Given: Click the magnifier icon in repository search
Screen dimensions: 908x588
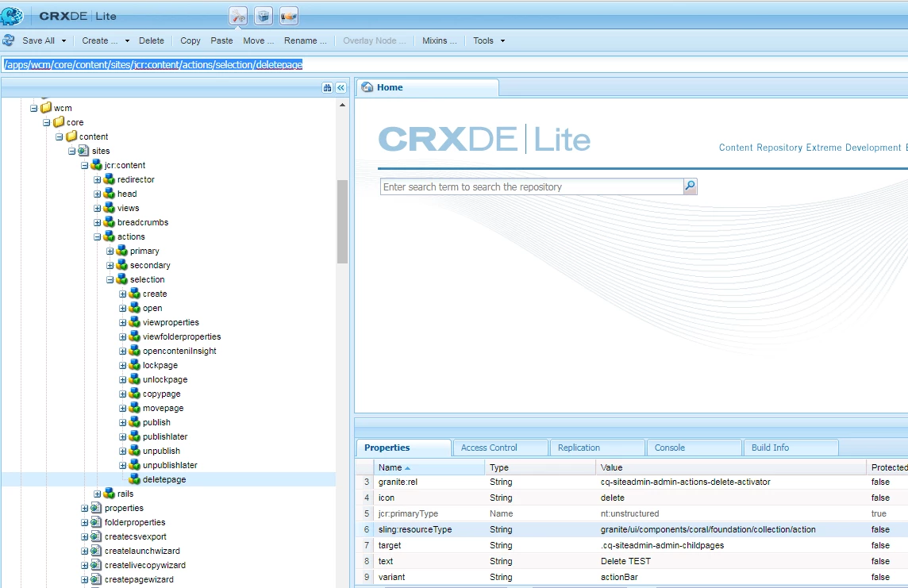Looking at the screenshot, I should click(x=691, y=186).
